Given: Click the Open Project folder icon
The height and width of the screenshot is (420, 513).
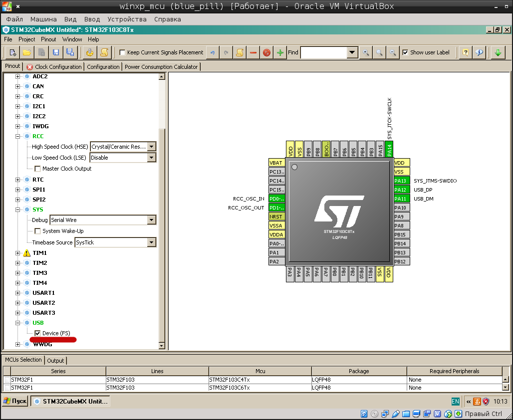Looking at the screenshot, I should click(x=27, y=52).
